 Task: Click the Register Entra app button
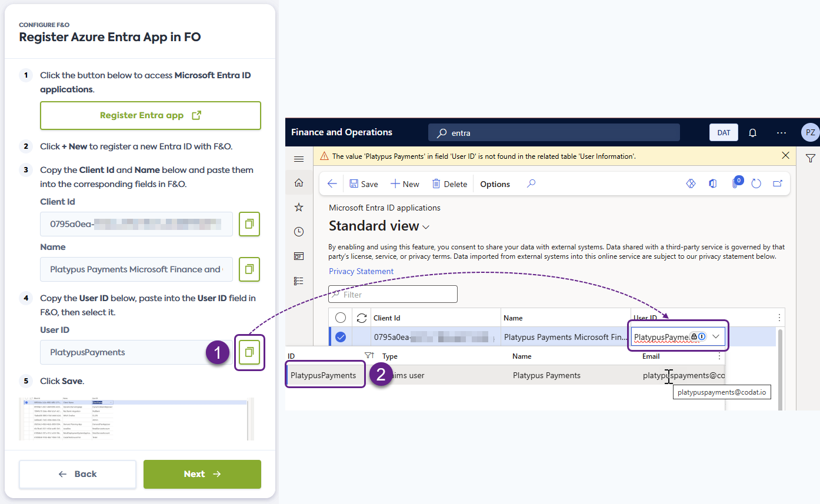click(x=151, y=115)
